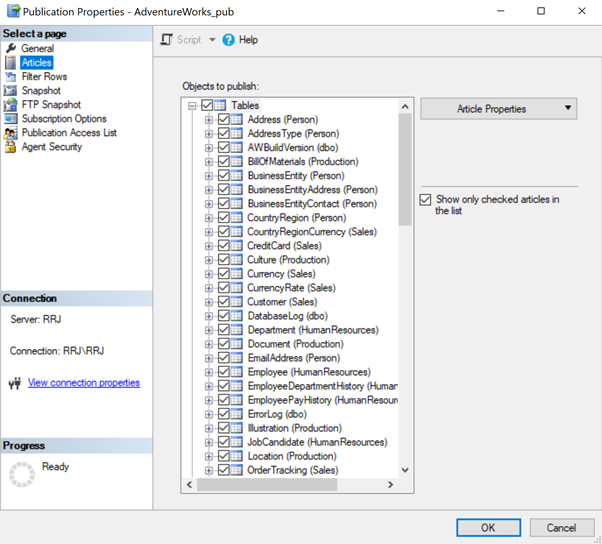
Task: Open the Publication Access List page
Action: 69,133
